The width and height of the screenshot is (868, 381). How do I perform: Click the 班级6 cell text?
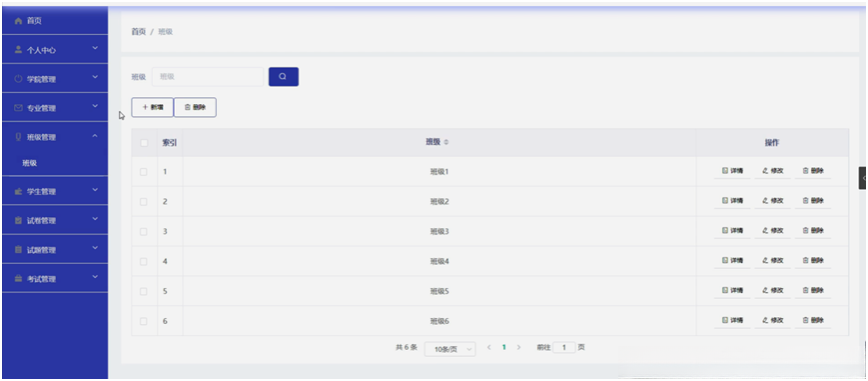438,321
